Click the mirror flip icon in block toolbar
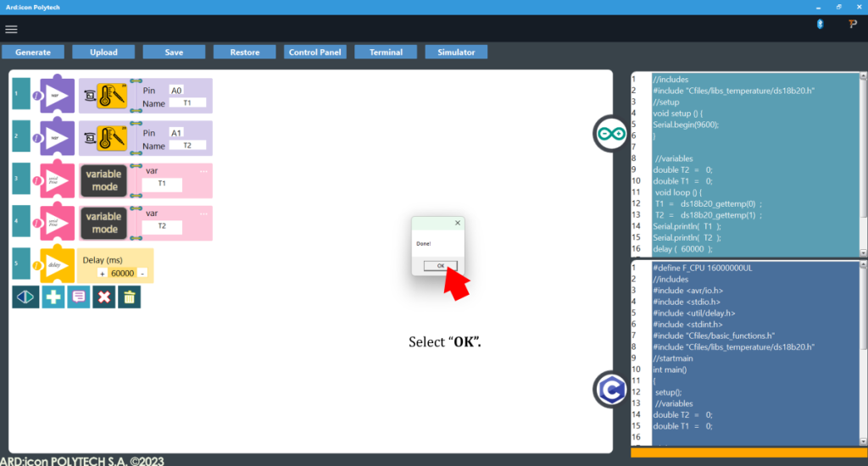This screenshot has height=466, width=868. 25,297
